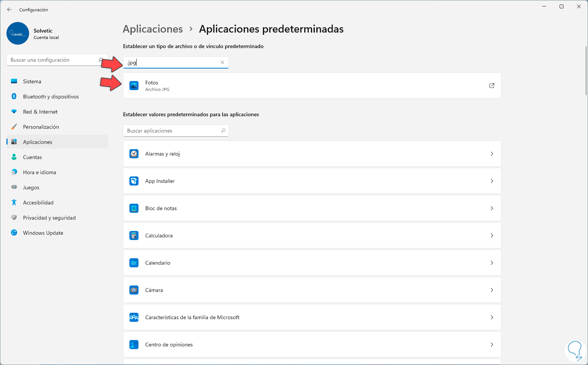588x365 pixels.
Task: Click the Windows Update sidebar icon
Action: click(14, 233)
